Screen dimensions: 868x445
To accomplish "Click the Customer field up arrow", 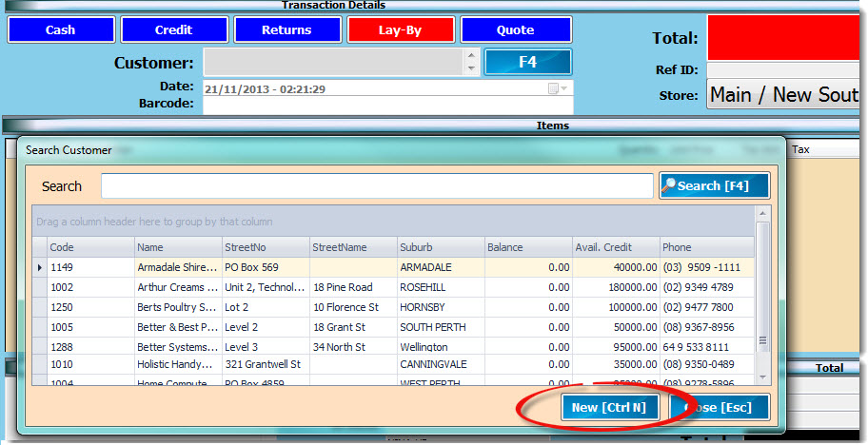I will pyautogui.click(x=471, y=55).
